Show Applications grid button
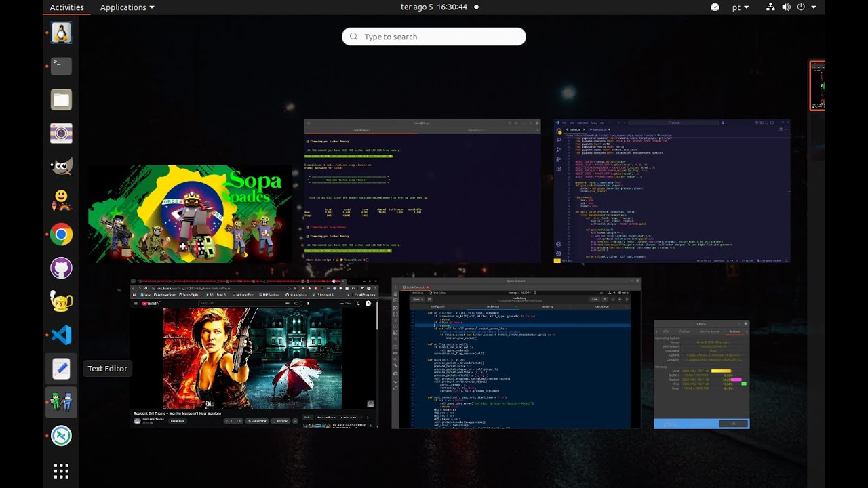 pos(61,471)
